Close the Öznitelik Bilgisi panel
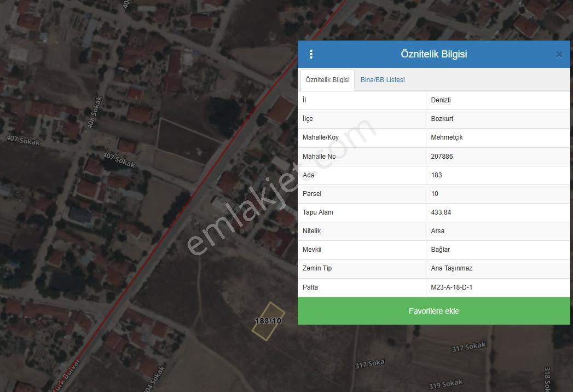 click(559, 55)
